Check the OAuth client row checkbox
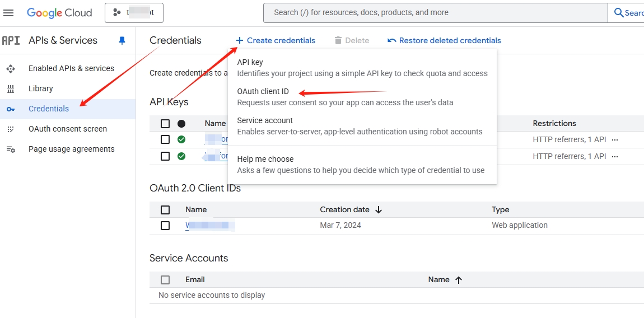The image size is (644, 318). click(x=165, y=226)
